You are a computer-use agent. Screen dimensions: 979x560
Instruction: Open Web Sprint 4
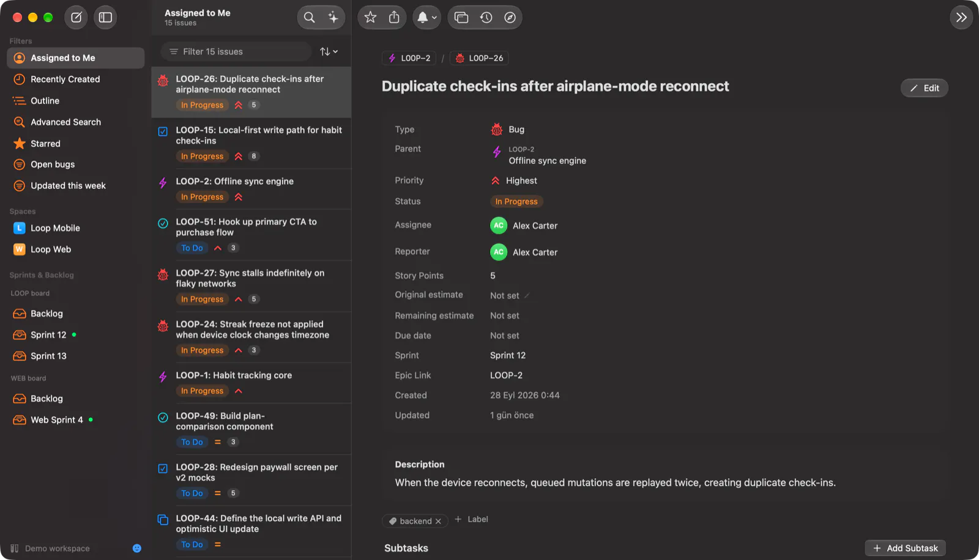click(x=76, y=420)
